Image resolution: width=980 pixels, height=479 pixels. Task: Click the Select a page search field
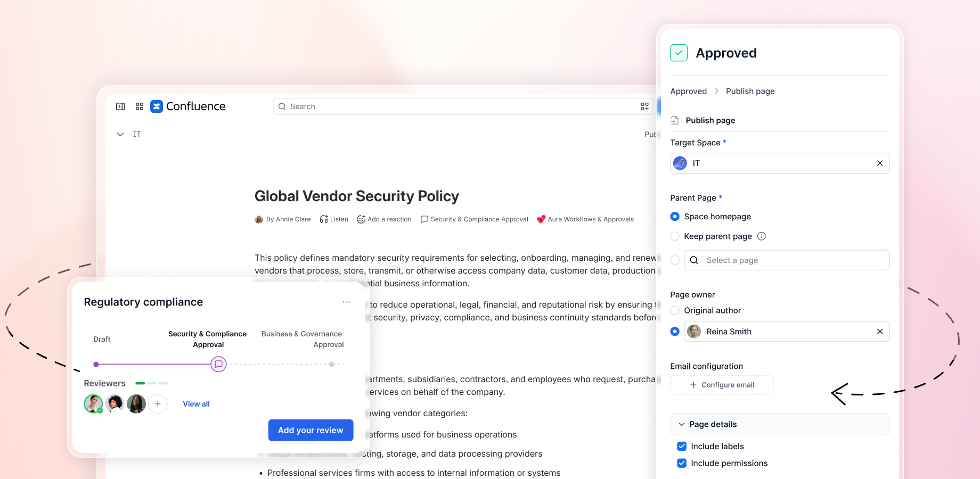(787, 260)
